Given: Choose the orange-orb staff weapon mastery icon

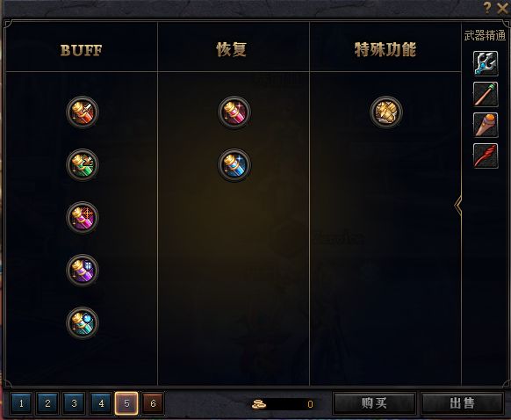Looking at the screenshot, I should point(486,125).
